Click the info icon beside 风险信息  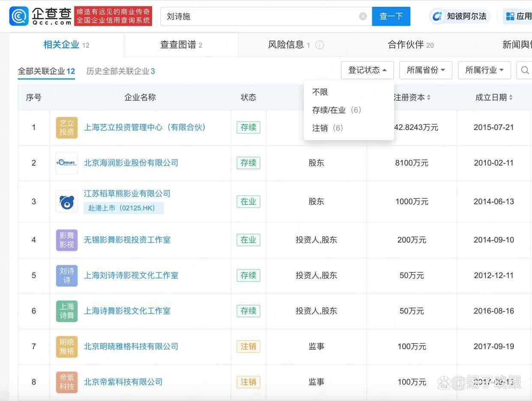(x=320, y=45)
